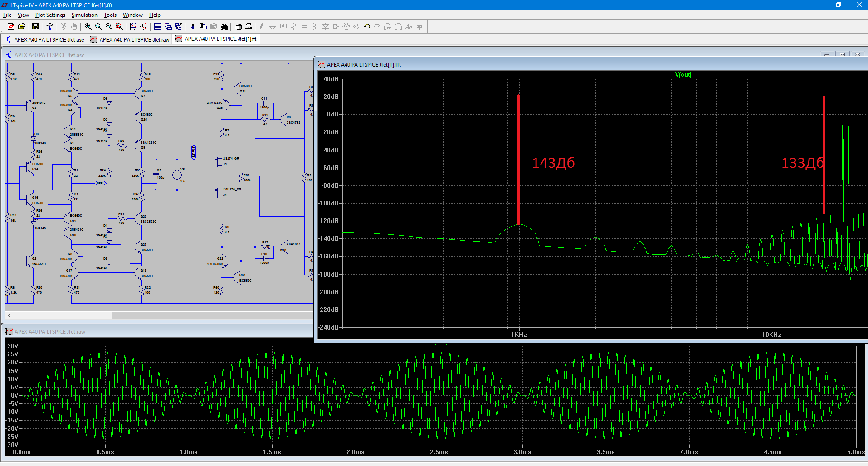Click the Autorange Y-axis icon

[144, 27]
